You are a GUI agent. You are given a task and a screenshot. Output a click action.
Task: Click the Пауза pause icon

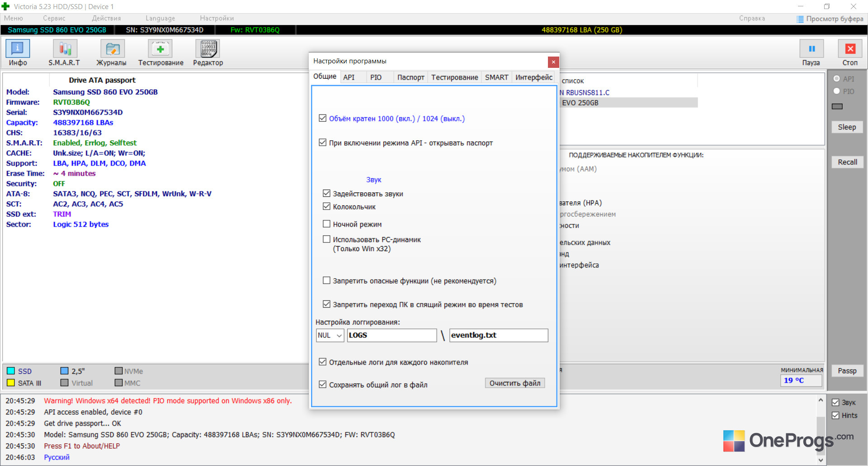[811, 49]
